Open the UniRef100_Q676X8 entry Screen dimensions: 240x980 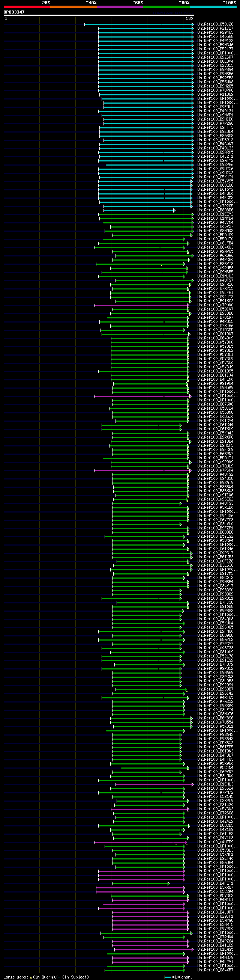point(215,404)
